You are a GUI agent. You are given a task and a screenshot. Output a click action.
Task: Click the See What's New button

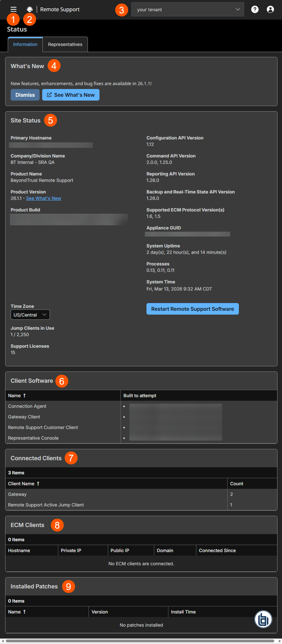click(71, 95)
